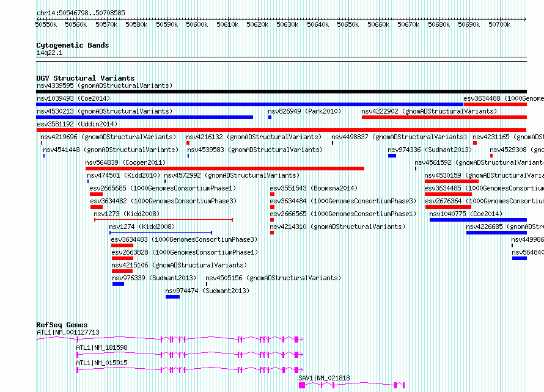Click the nsv4339595 (gnomADStructuralVariants) label
Image resolution: width=544 pixels, height=392 pixels.
coord(105,85)
